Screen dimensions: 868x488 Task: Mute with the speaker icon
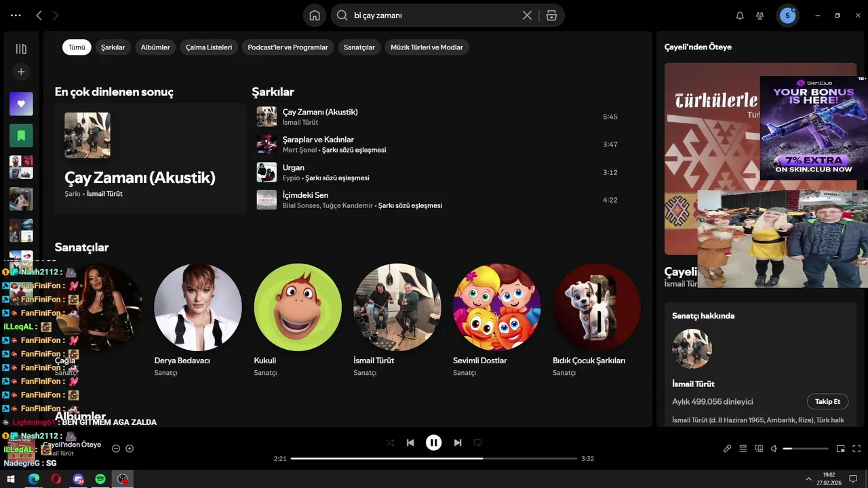774,449
